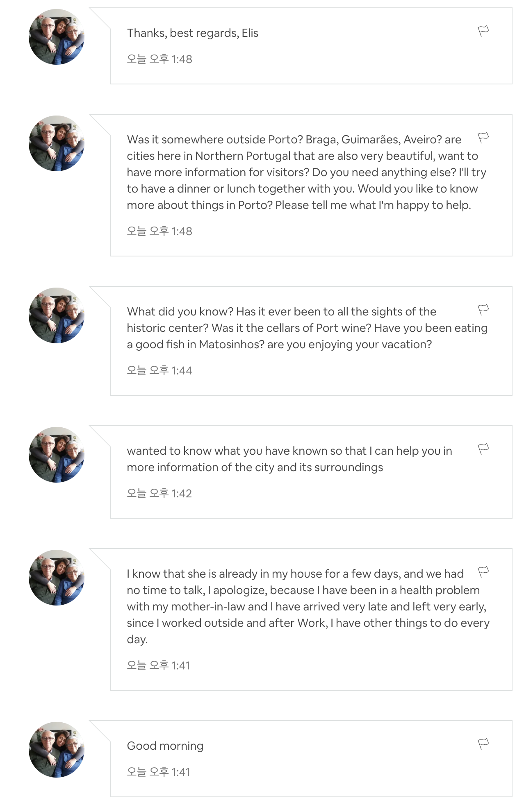Flag the mother-in-law health problem message
The image size is (524, 812).
(483, 572)
